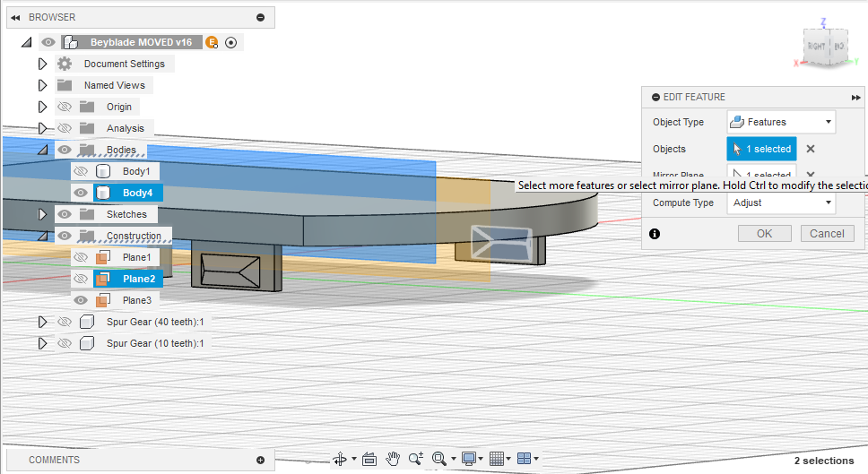This screenshot has width=868, height=474.
Task: Select Plane2 in the browser tree
Action: click(x=139, y=279)
